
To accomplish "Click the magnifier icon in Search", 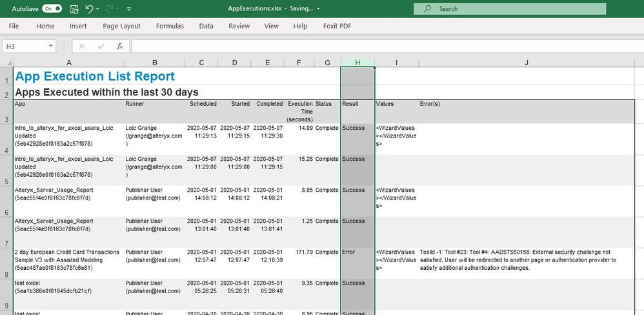I will pyautogui.click(x=427, y=8).
